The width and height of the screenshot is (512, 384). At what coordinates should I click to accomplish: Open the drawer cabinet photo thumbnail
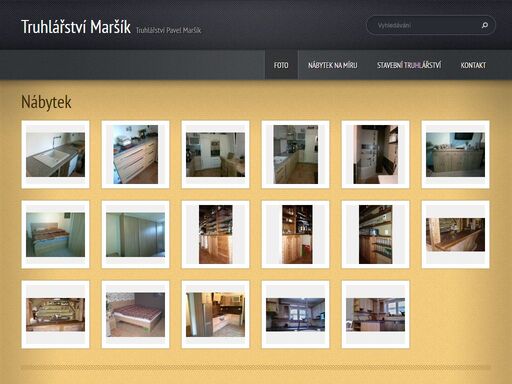[x=135, y=154]
